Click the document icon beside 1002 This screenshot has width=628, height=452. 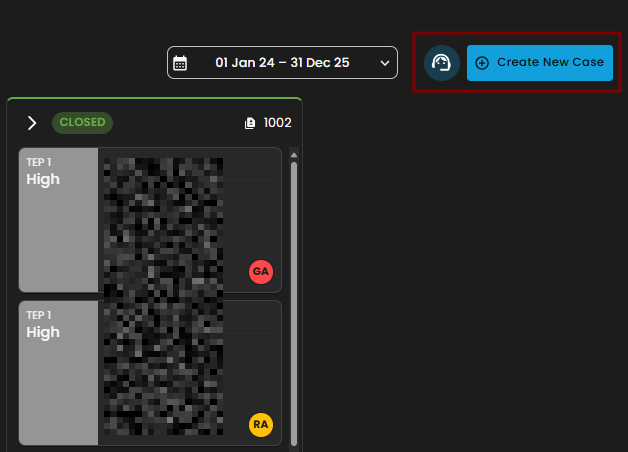click(250, 123)
